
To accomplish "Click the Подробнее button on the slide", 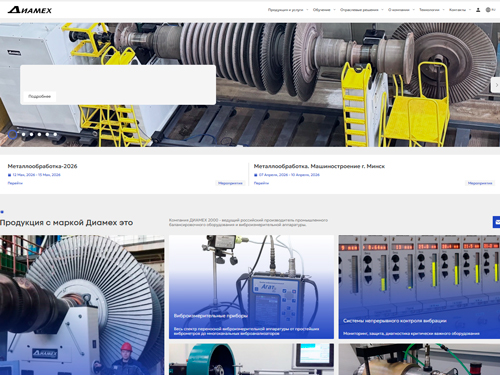I will (x=40, y=96).
